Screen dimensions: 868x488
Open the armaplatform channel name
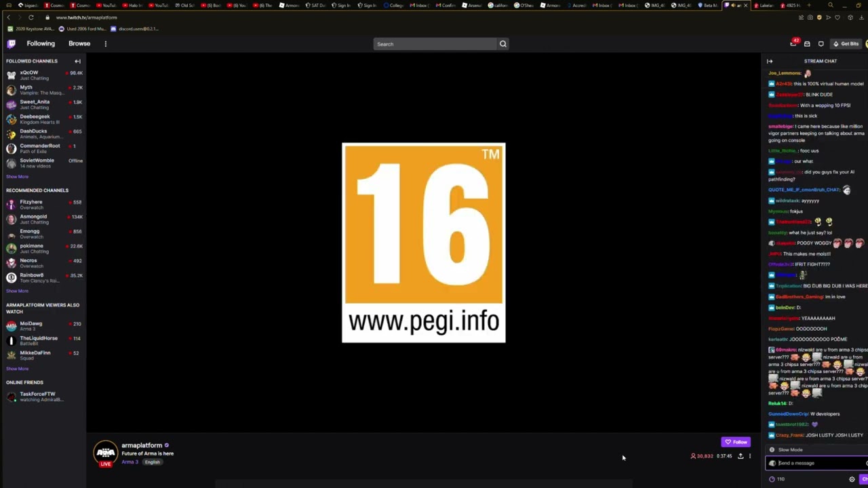click(x=142, y=445)
